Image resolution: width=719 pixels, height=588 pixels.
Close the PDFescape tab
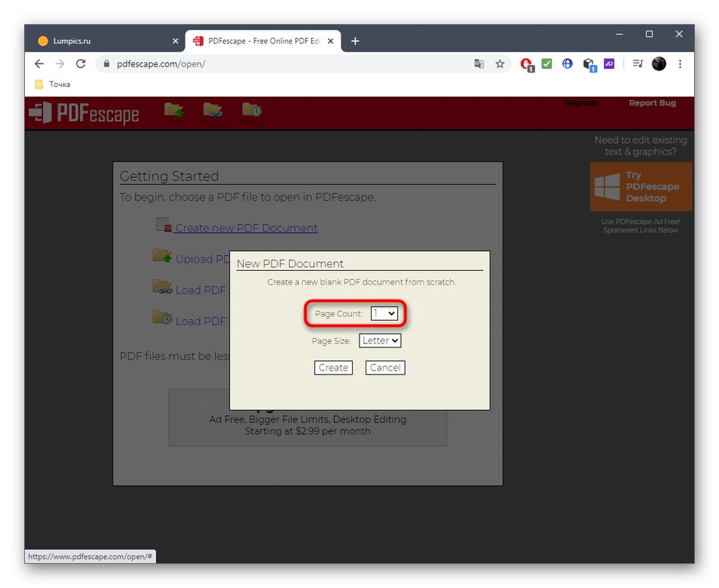(331, 42)
